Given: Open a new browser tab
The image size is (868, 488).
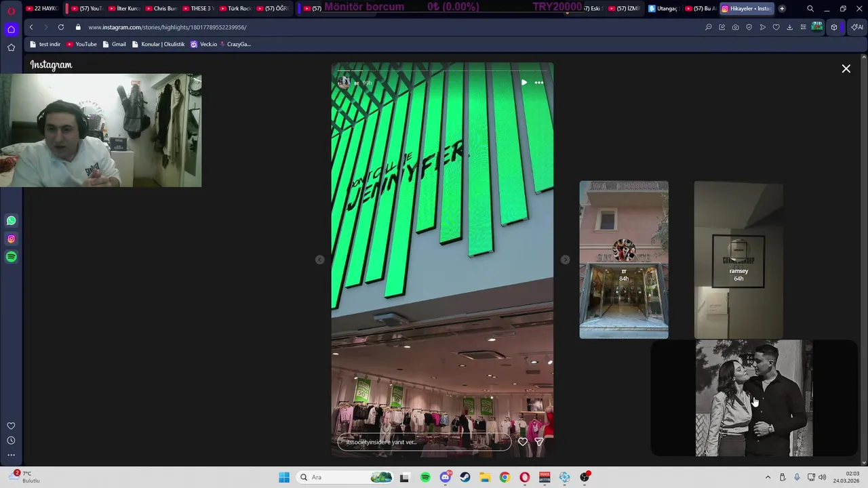Looking at the screenshot, I should (782, 9).
